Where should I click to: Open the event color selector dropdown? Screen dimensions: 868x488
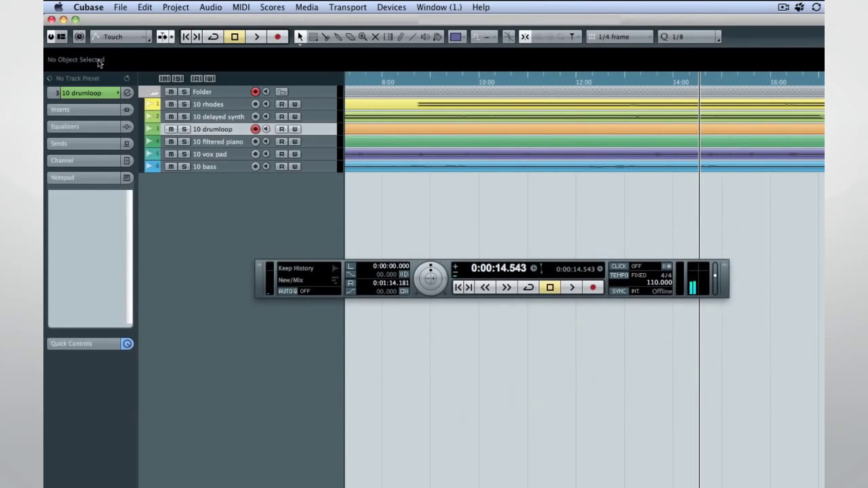click(456, 37)
